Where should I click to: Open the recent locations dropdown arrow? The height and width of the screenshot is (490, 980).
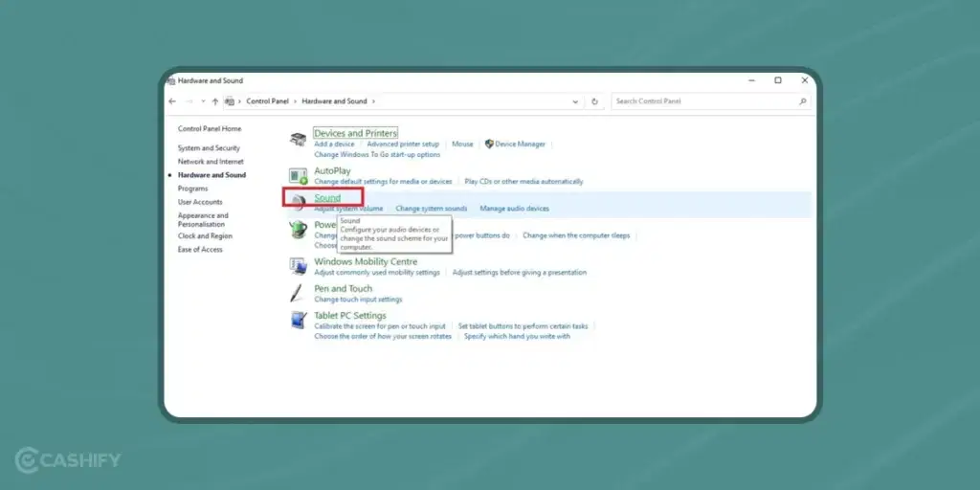[203, 101]
